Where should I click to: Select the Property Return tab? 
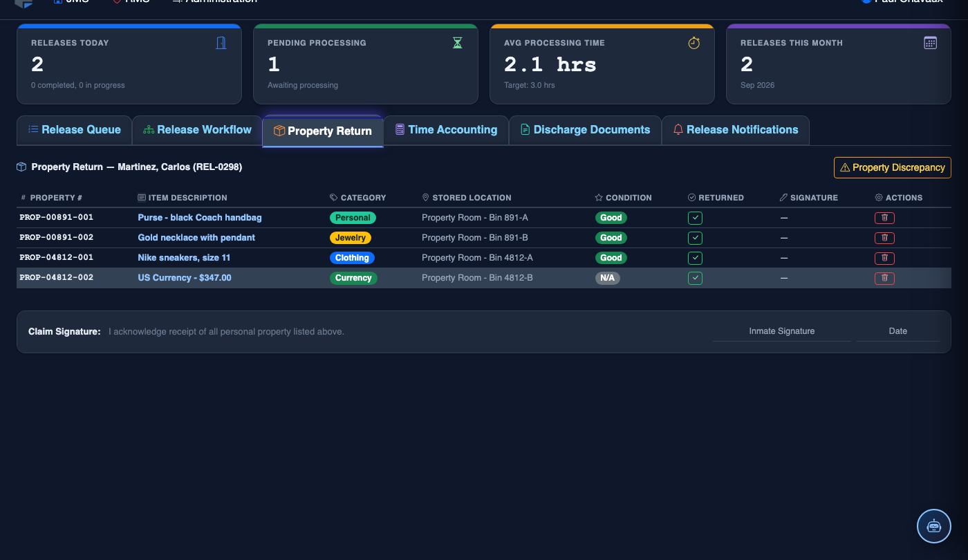[323, 131]
